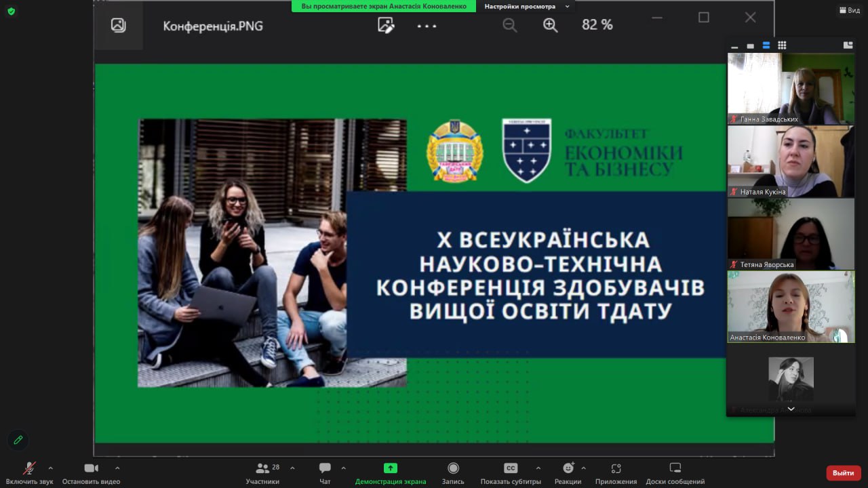Switch video panel to single-strip view
This screenshot has height=488, width=868.
pyautogui.click(x=750, y=46)
